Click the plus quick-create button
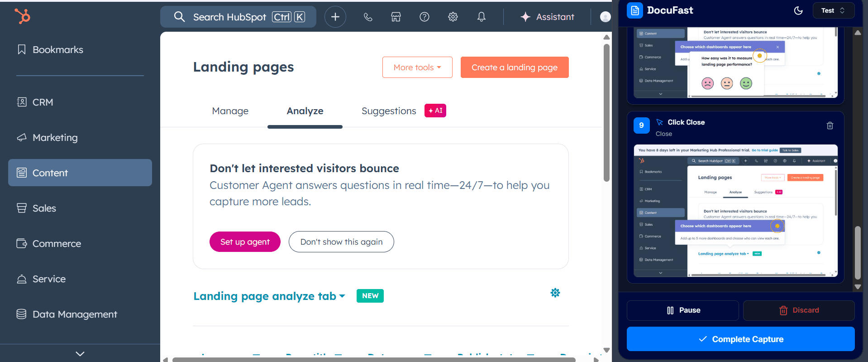The image size is (868, 362). [335, 17]
